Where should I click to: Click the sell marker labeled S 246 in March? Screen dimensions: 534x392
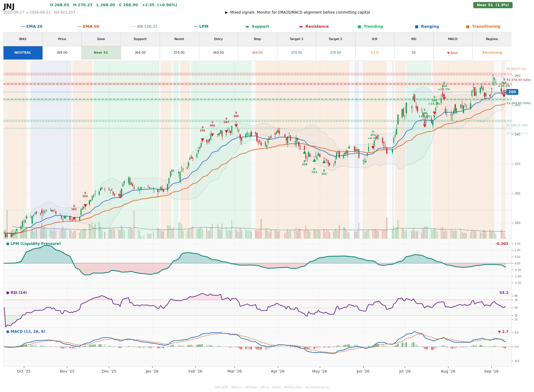[x=236, y=126]
